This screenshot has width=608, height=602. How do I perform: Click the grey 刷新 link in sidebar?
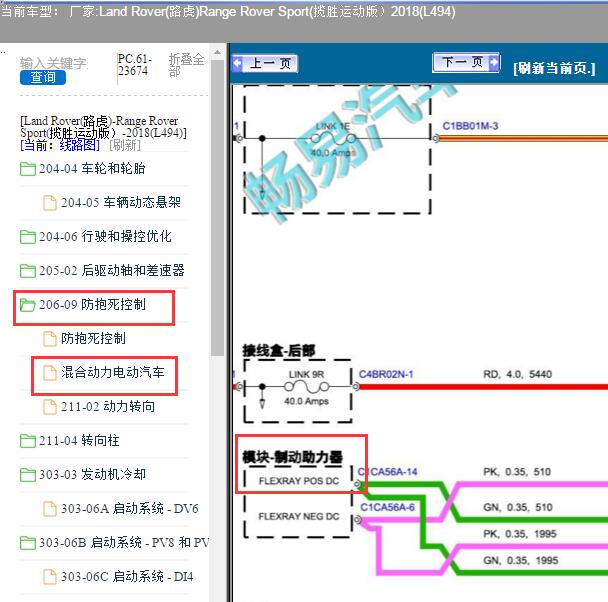tap(125, 145)
